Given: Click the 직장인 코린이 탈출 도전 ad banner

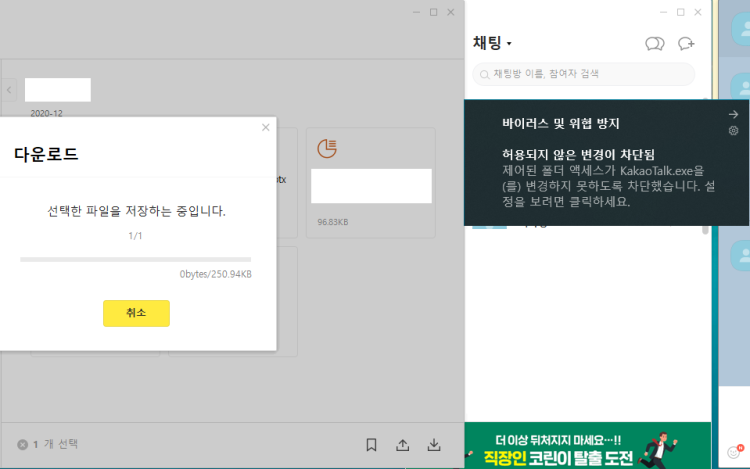Looking at the screenshot, I should 588,446.
